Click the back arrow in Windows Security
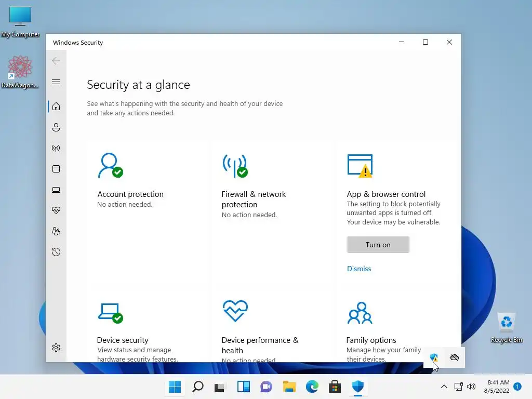This screenshot has height=399, width=532. click(56, 61)
